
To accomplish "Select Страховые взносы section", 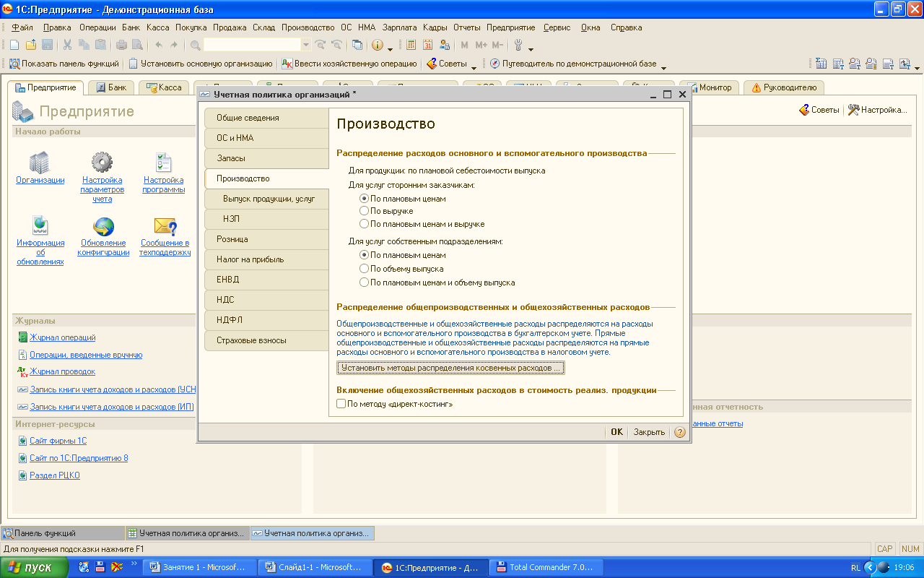I will tap(266, 340).
